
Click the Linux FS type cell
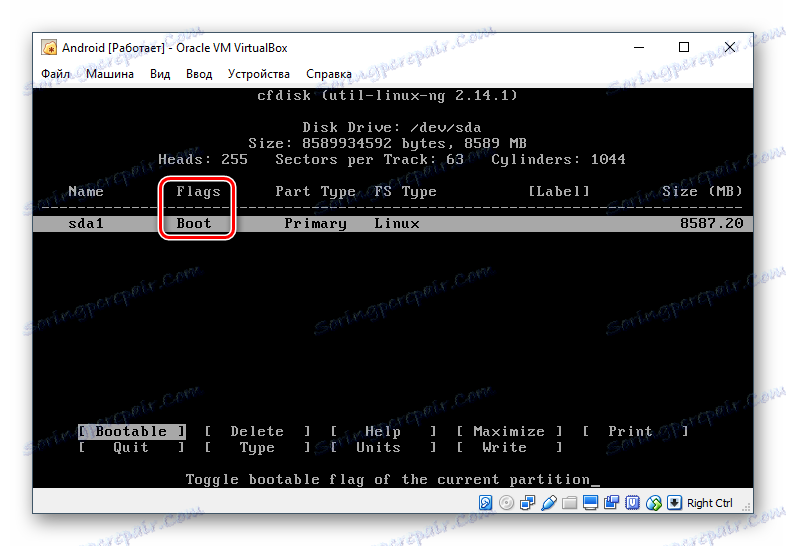(397, 224)
